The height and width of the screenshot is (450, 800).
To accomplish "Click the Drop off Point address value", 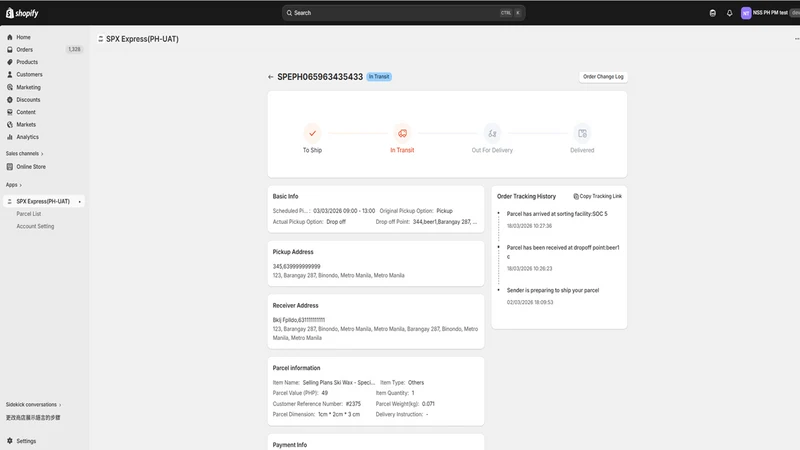I will [445, 222].
